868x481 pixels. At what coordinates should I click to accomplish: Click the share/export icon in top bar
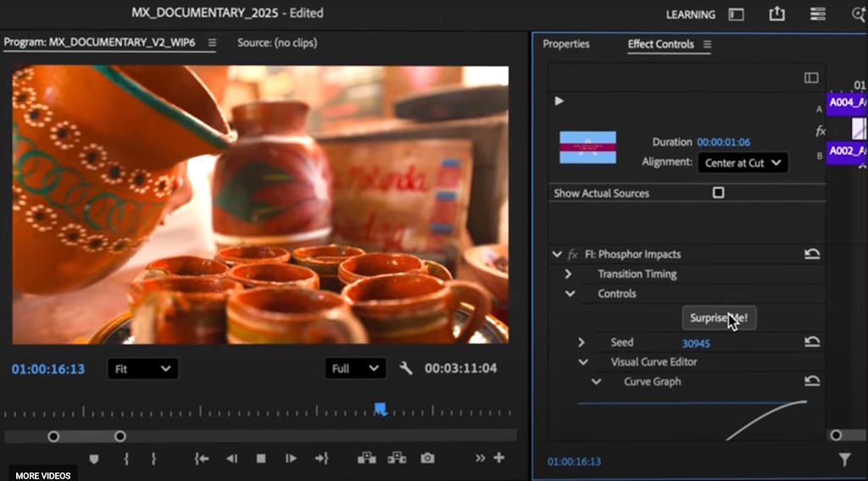(x=776, y=14)
